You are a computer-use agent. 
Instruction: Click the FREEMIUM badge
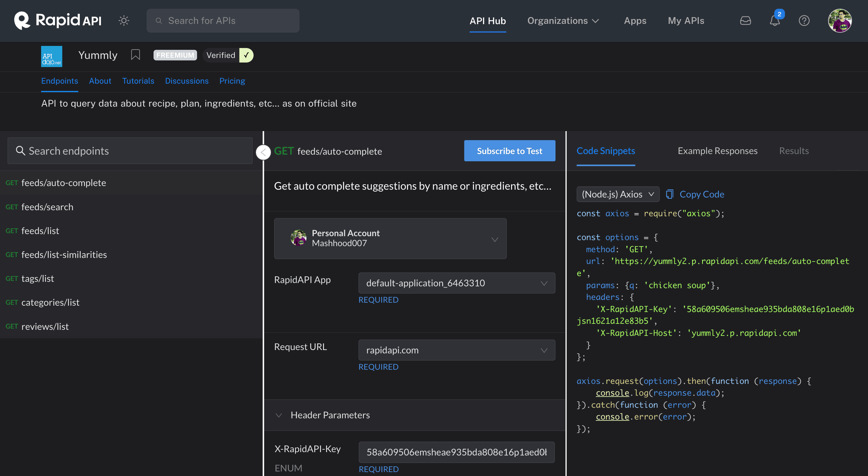point(175,55)
